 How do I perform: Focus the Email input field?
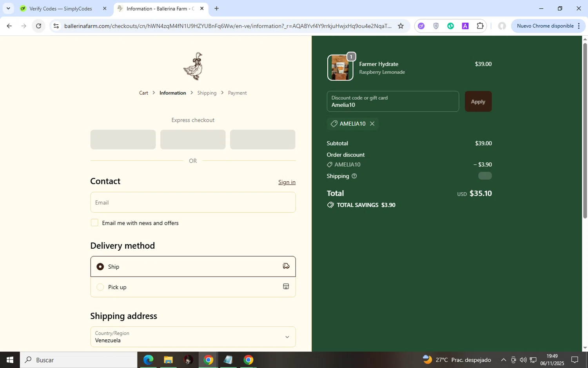[x=193, y=202]
